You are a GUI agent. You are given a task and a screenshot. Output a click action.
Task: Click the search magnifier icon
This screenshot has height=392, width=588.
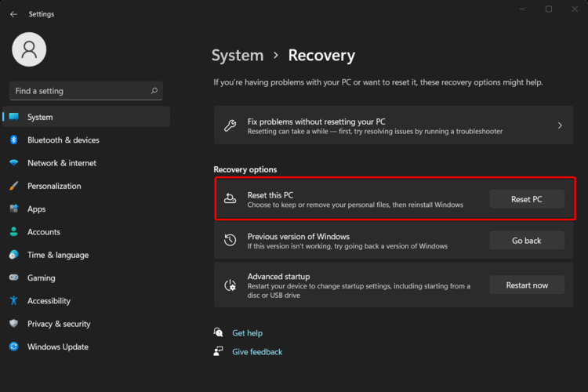[x=154, y=91]
